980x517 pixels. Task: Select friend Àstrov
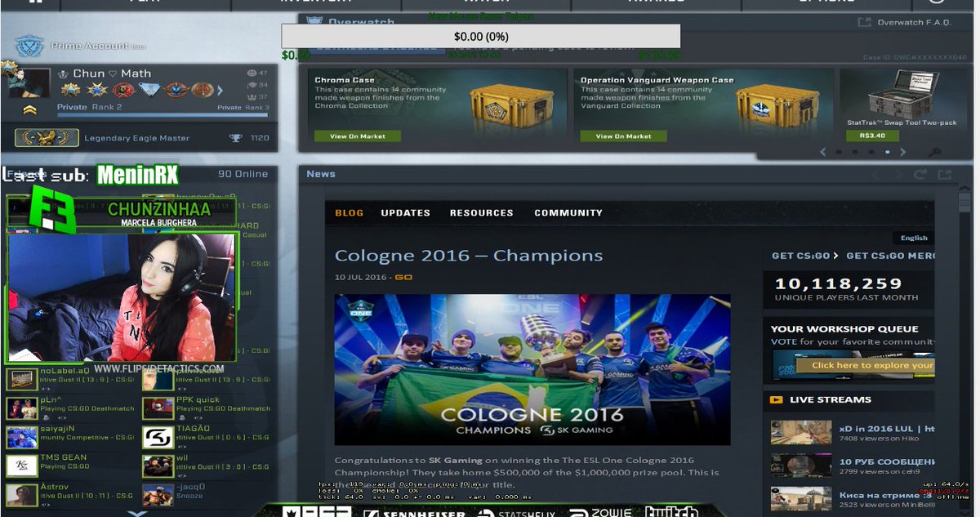(x=69, y=495)
